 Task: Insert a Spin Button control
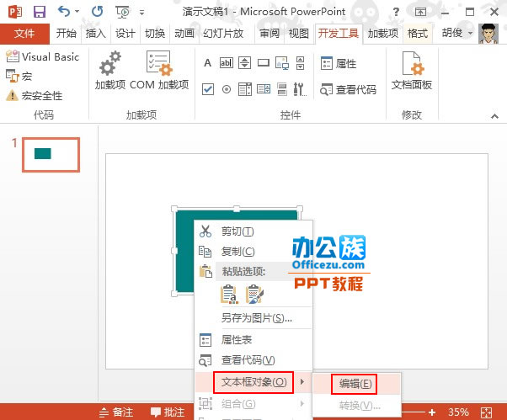245,62
